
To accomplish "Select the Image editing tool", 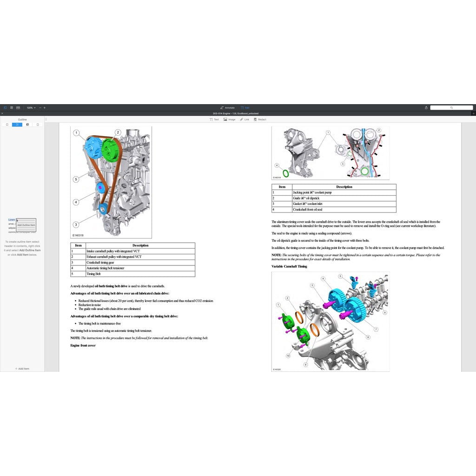I will pyautogui.click(x=229, y=119).
